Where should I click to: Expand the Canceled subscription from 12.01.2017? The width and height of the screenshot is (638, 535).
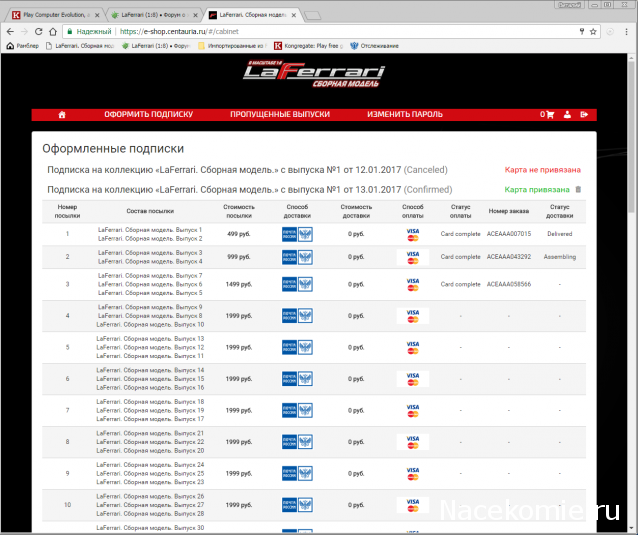(247, 170)
